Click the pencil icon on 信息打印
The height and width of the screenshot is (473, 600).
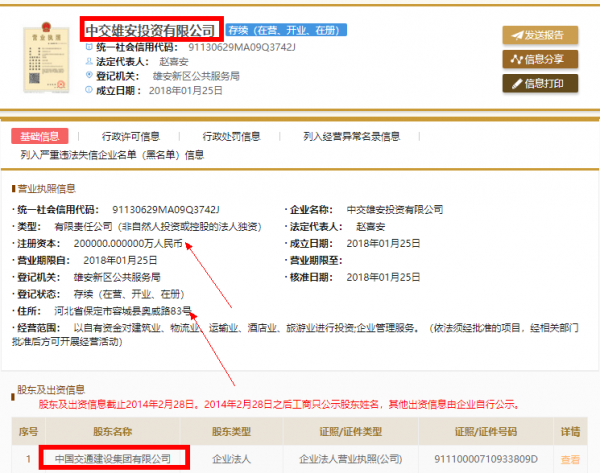point(517,84)
